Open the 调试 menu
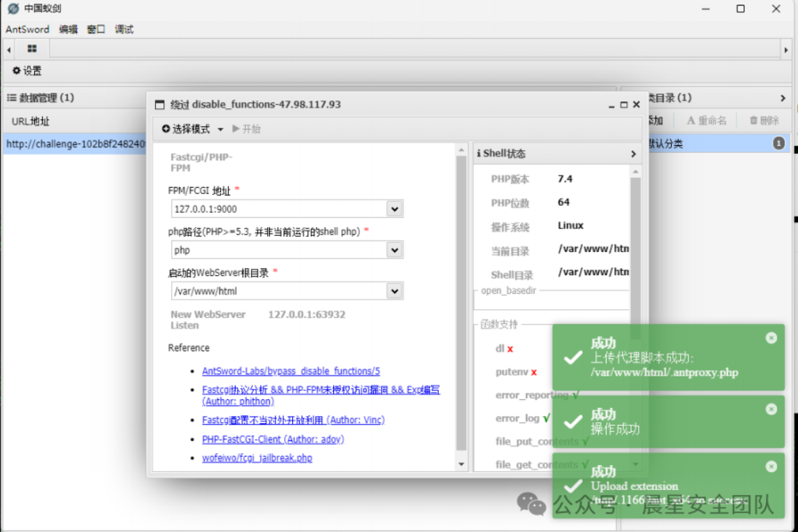This screenshot has height=532, width=798. tap(124, 29)
